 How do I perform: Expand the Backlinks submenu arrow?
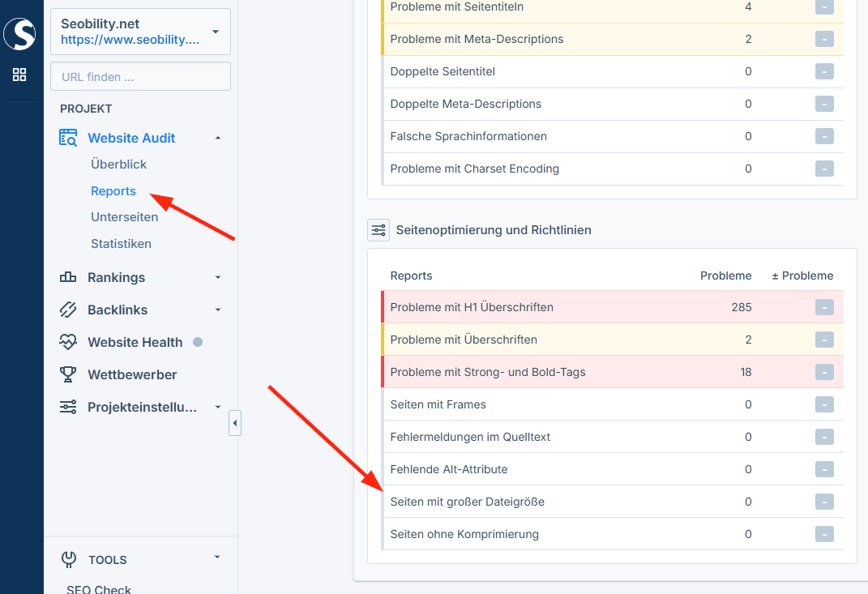[x=217, y=310]
